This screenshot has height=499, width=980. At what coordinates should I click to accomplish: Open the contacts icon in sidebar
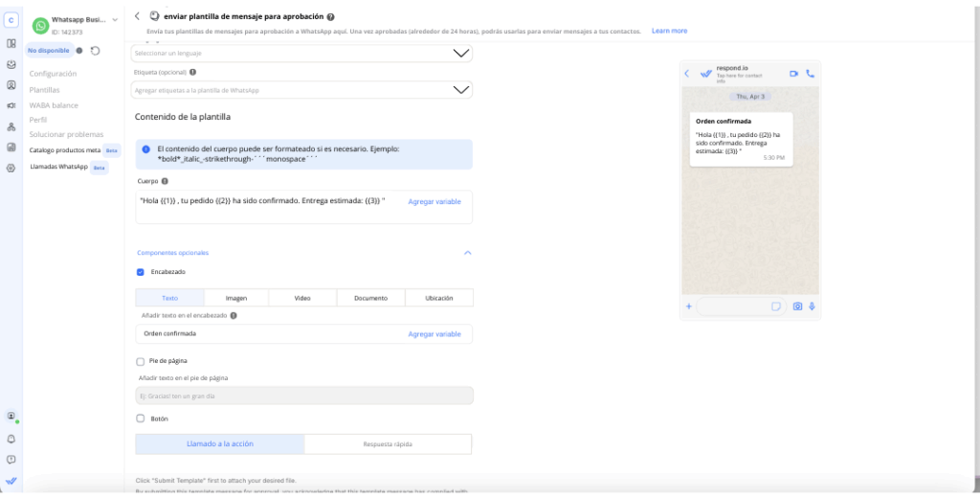point(11,84)
